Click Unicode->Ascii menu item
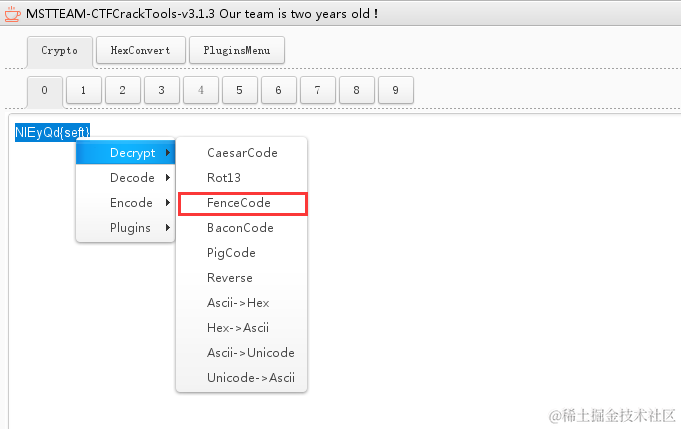This screenshot has width=681, height=429. [241, 377]
